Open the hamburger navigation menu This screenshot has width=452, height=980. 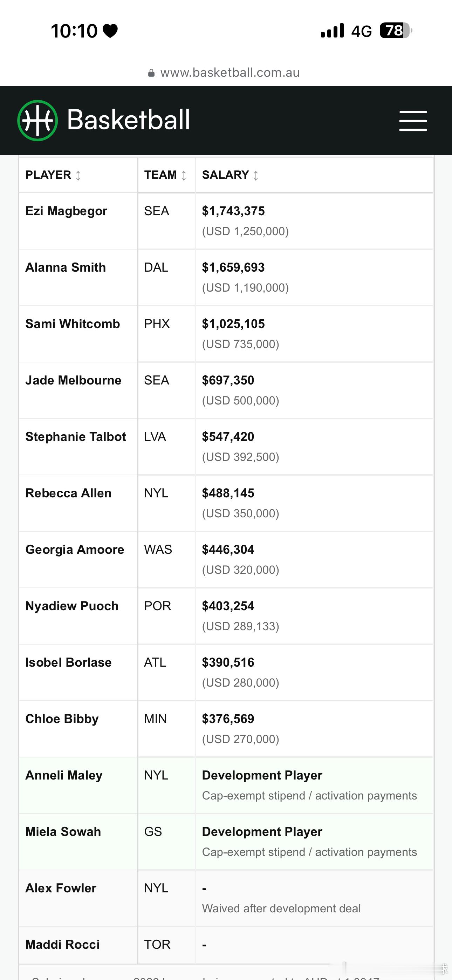tap(413, 121)
